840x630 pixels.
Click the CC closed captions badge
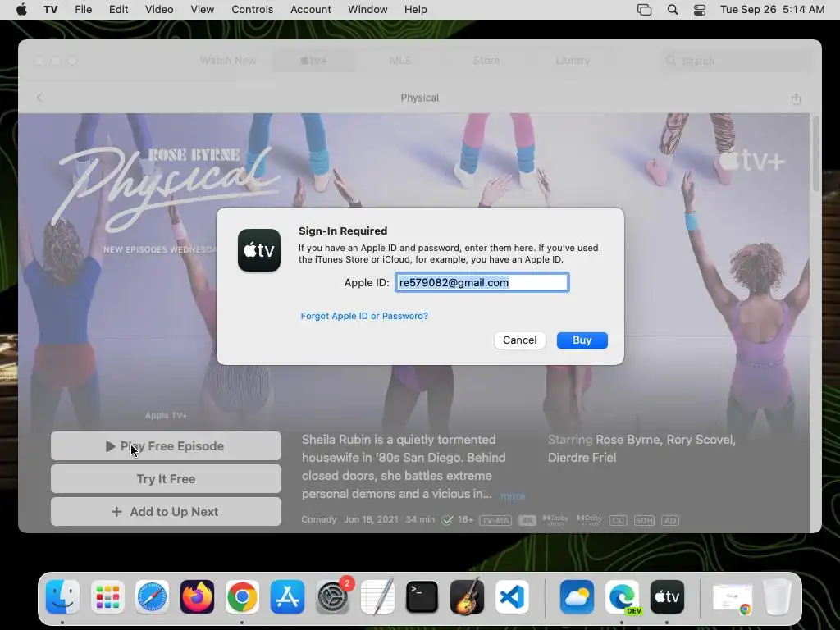point(618,520)
